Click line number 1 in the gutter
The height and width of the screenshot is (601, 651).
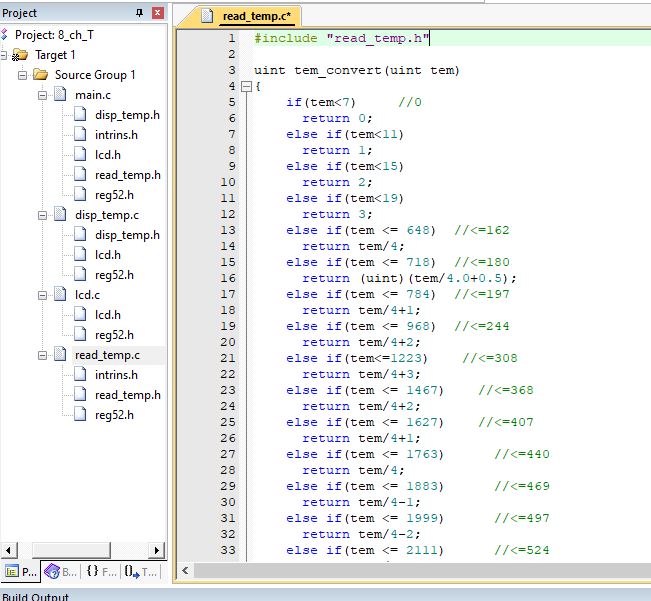point(232,38)
